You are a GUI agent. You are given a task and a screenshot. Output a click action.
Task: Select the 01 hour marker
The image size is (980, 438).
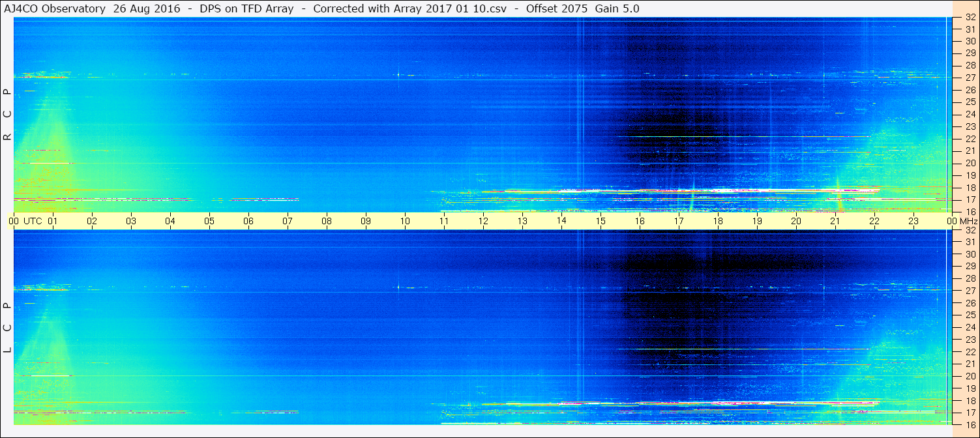point(53,221)
